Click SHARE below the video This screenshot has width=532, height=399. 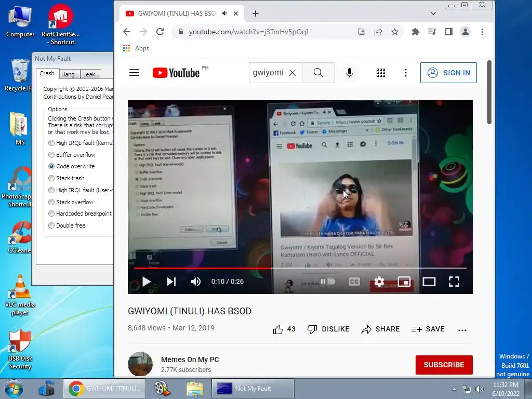(380, 329)
